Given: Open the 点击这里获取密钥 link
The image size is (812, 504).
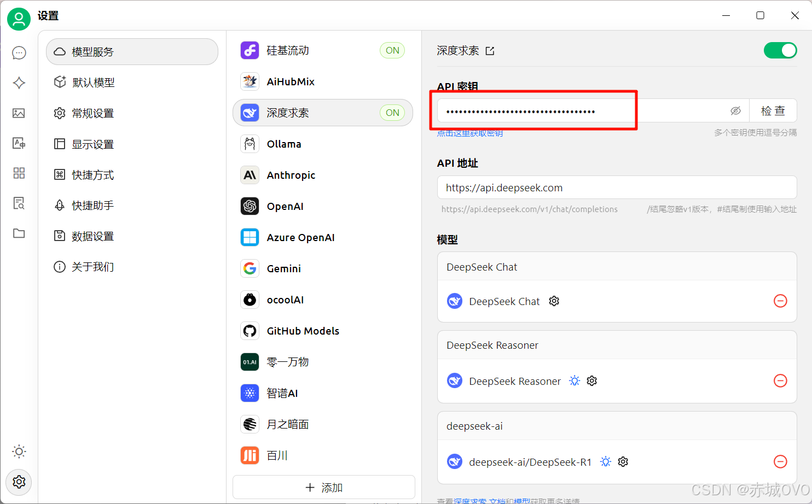Looking at the screenshot, I should 470,133.
